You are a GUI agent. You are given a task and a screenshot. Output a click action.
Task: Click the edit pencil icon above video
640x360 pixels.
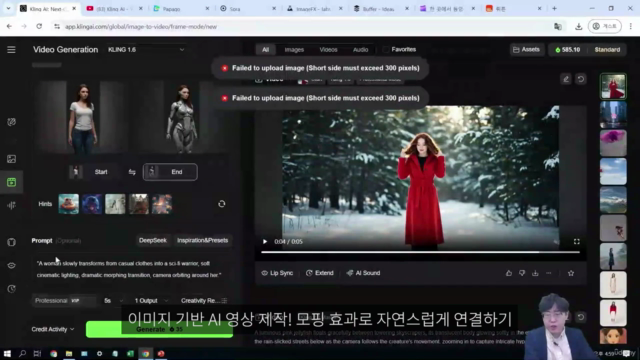click(566, 79)
